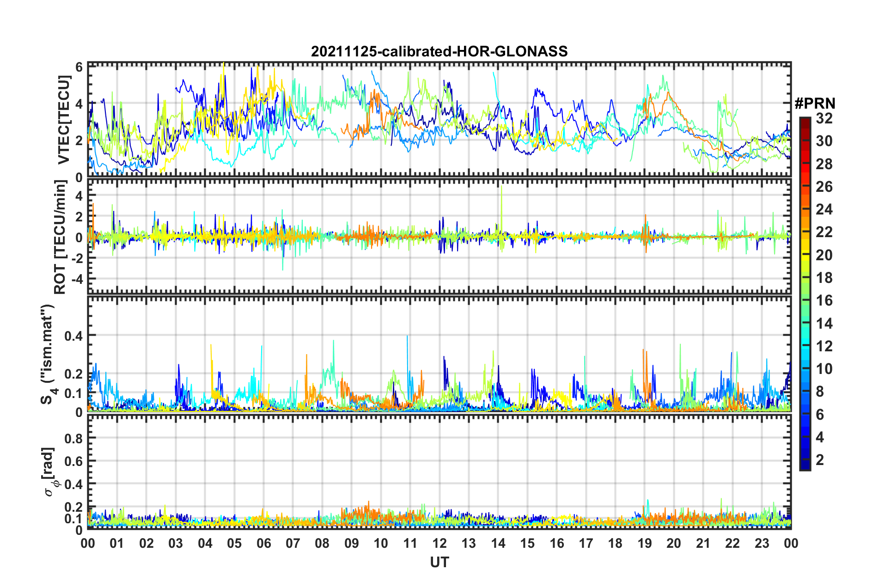
Task: Pick the 11 hour tick on the UT axis
Action: [x=410, y=543]
